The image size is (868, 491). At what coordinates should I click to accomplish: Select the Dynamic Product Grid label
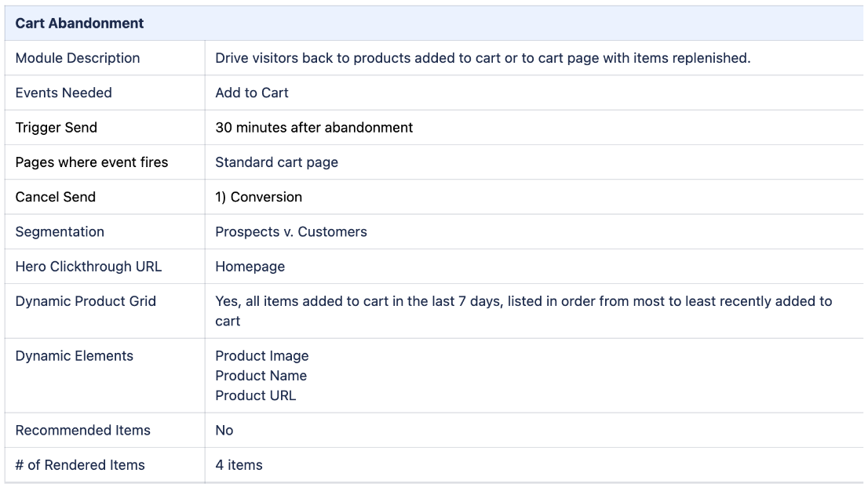tap(86, 301)
